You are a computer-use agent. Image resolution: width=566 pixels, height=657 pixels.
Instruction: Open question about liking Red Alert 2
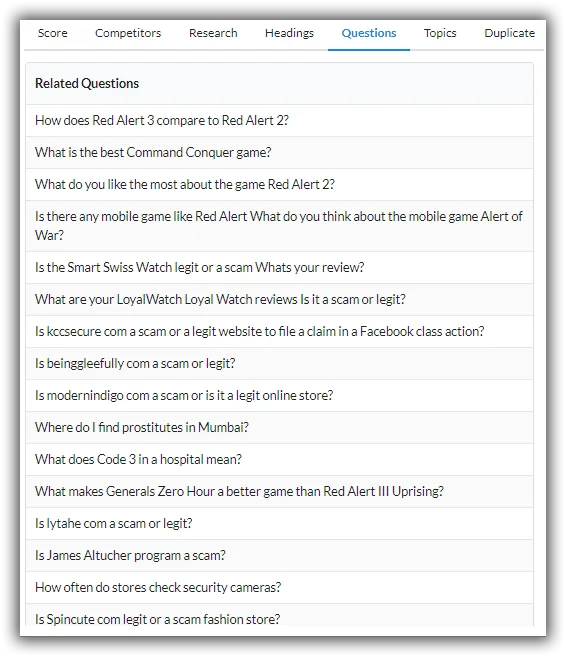coord(279,184)
